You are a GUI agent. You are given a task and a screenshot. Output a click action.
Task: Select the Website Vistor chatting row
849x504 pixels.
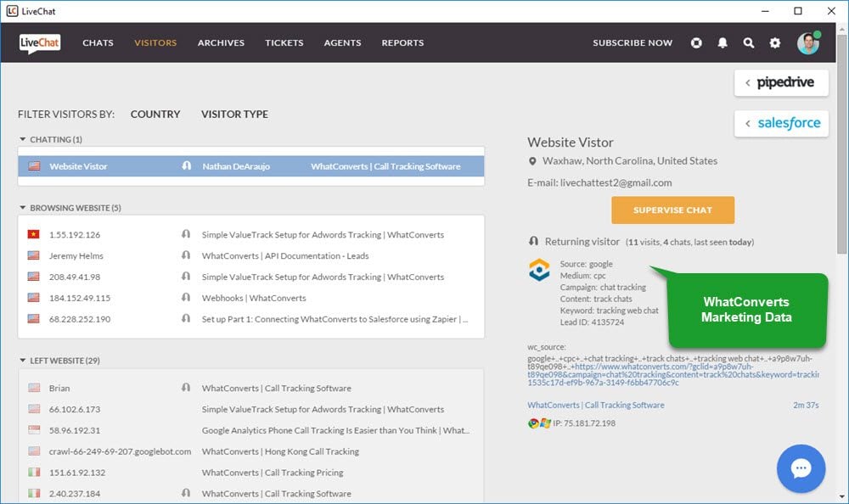251,166
